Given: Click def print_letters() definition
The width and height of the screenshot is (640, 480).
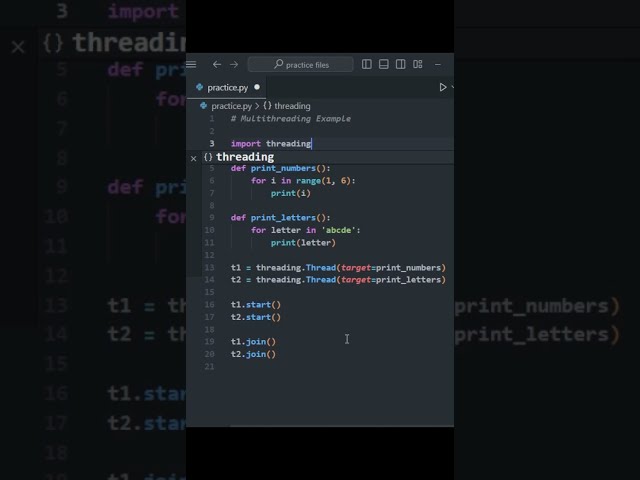Looking at the screenshot, I should coord(280,218).
